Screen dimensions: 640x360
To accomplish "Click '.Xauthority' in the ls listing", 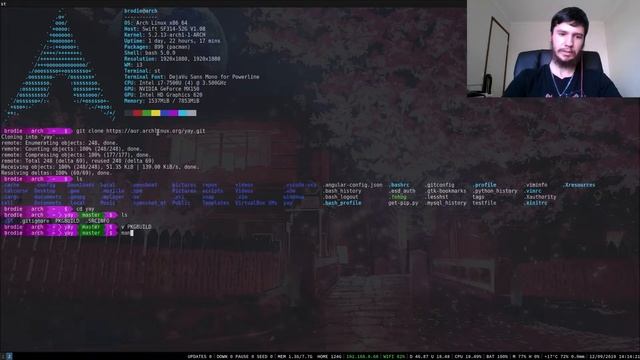I will 540,197.
